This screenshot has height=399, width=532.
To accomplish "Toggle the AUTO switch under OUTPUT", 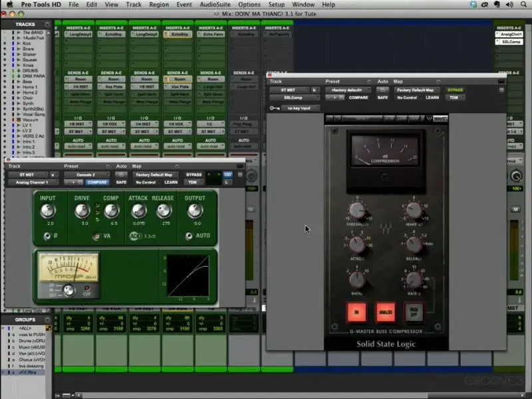I will tap(189, 236).
